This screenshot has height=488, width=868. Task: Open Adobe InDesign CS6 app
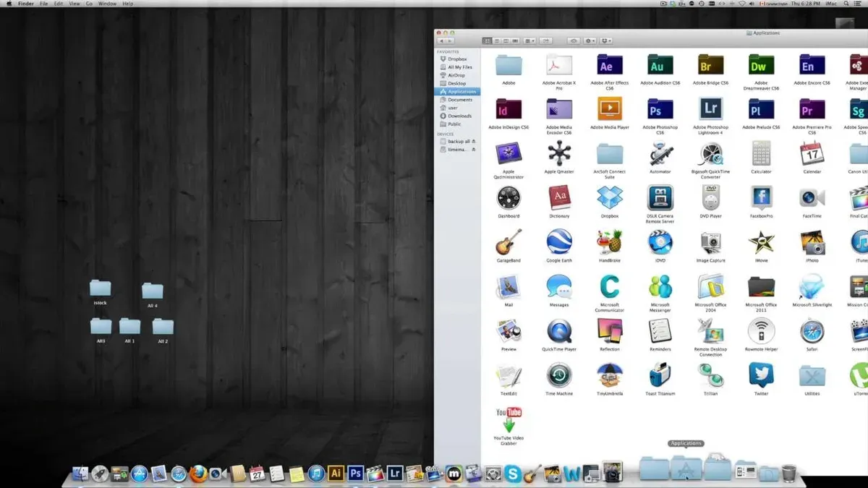point(509,110)
